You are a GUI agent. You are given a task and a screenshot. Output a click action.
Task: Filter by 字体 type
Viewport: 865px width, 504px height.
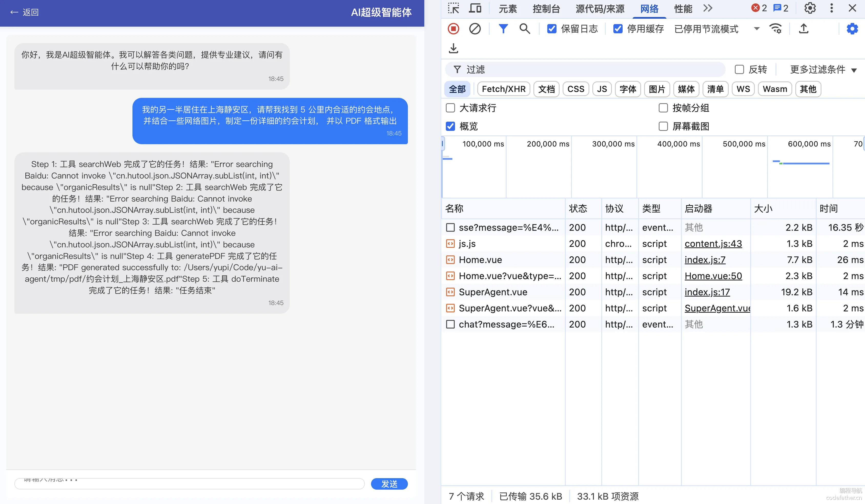click(x=628, y=89)
